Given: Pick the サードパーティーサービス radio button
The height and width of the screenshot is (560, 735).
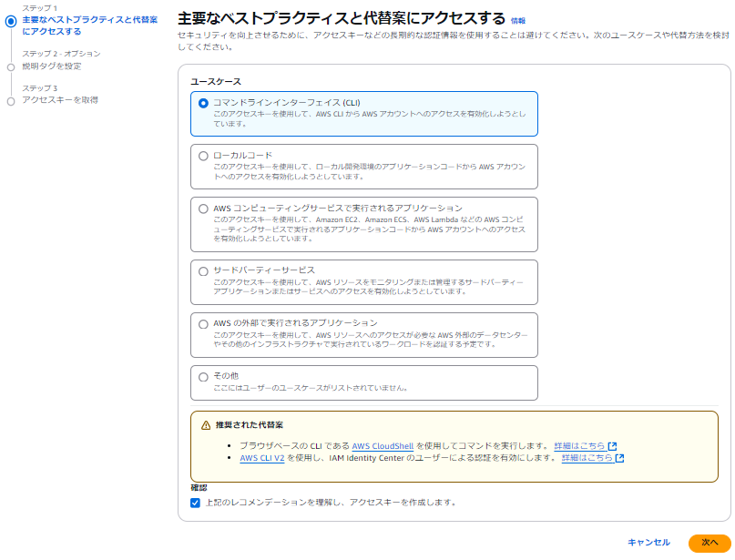Looking at the screenshot, I should (203, 271).
